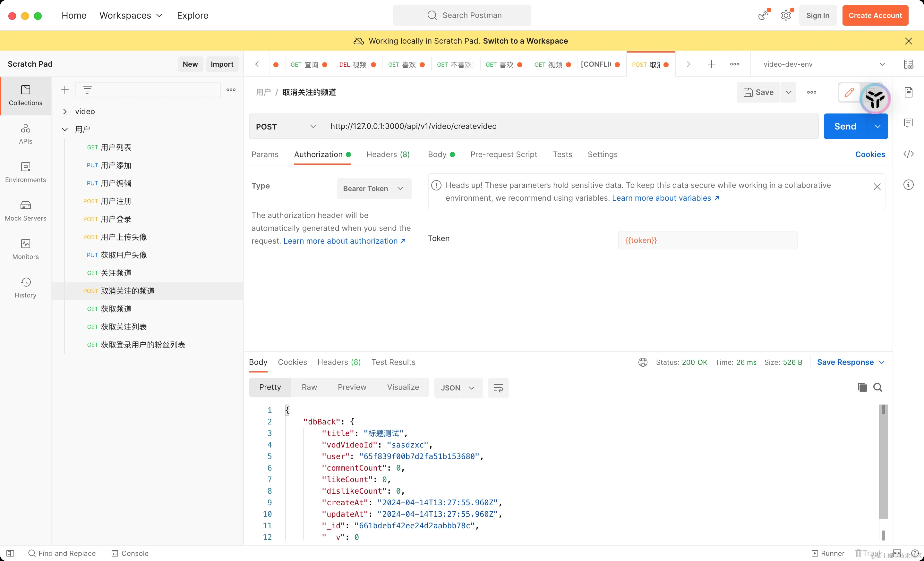Open the Bearer Token type dropdown
This screenshot has height=561, width=924.
[x=373, y=188]
